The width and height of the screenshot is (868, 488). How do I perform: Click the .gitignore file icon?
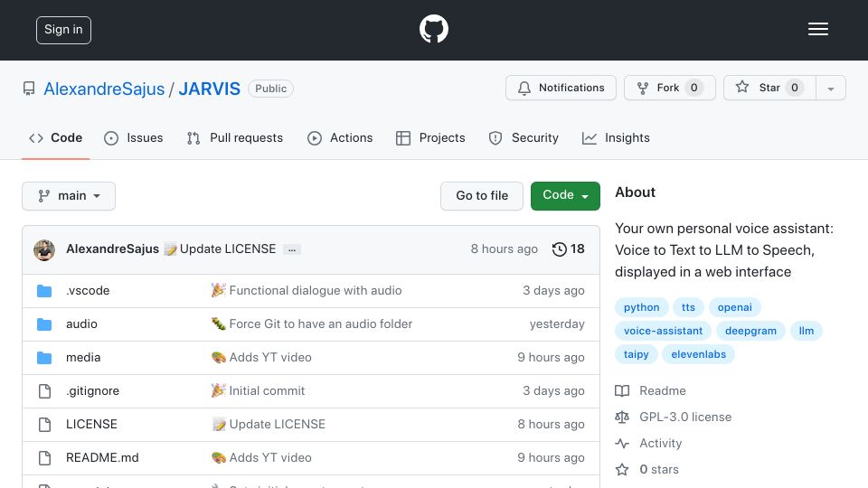point(44,391)
